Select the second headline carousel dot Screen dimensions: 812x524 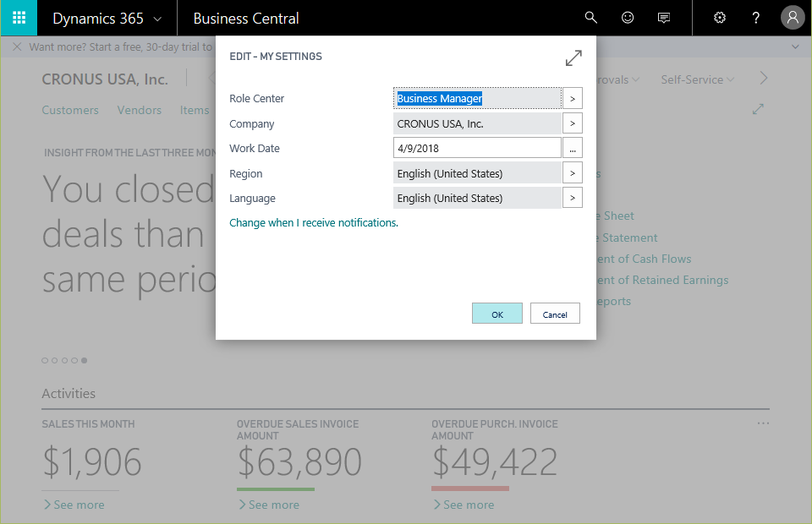pos(54,361)
